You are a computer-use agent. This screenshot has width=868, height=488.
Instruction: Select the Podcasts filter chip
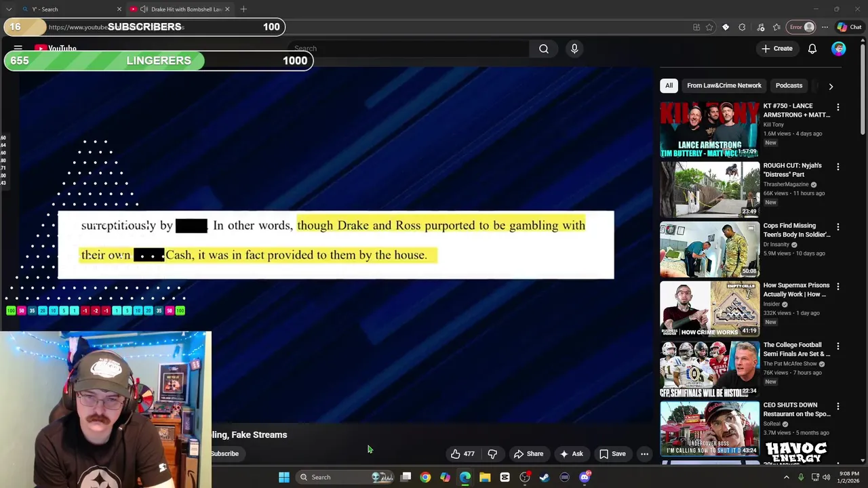[x=789, y=85]
